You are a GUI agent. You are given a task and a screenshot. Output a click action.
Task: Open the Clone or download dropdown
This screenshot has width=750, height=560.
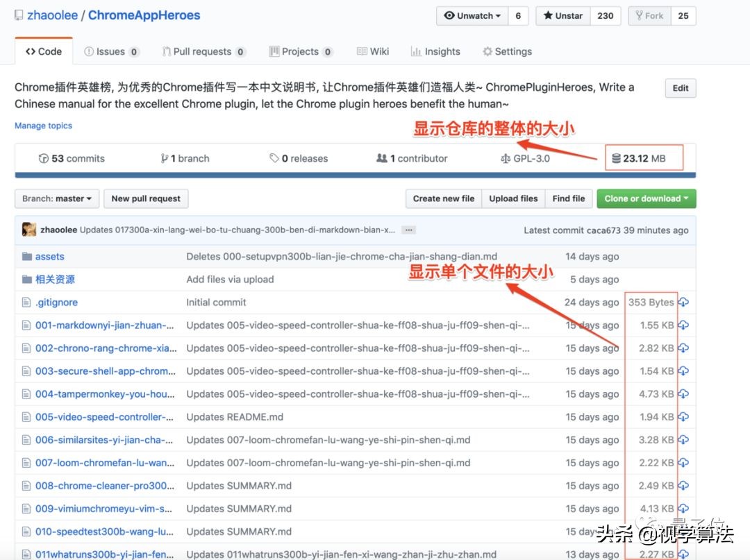click(647, 198)
